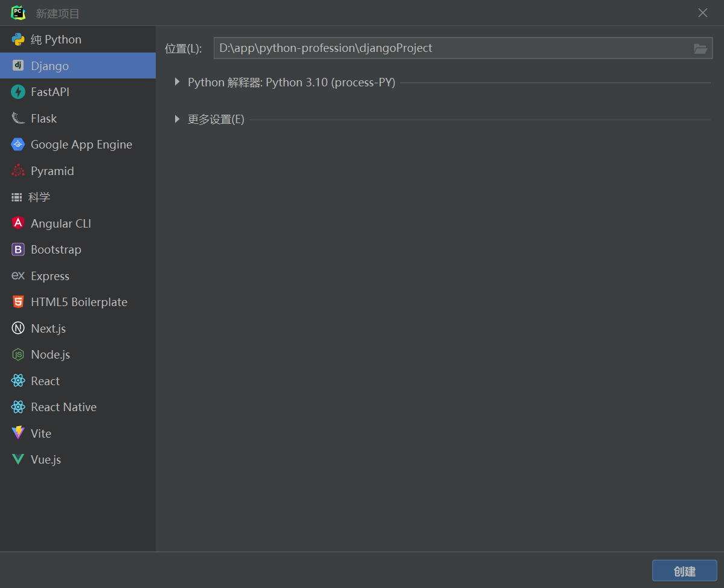Choose Bootstrap label in list
This screenshot has height=588, width=724.
point(56,250)
